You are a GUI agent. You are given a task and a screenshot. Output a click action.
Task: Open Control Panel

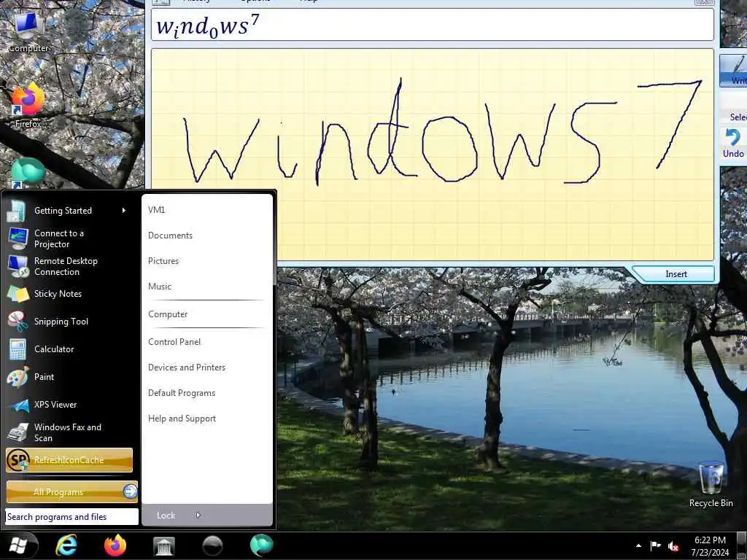click(174, 342)
